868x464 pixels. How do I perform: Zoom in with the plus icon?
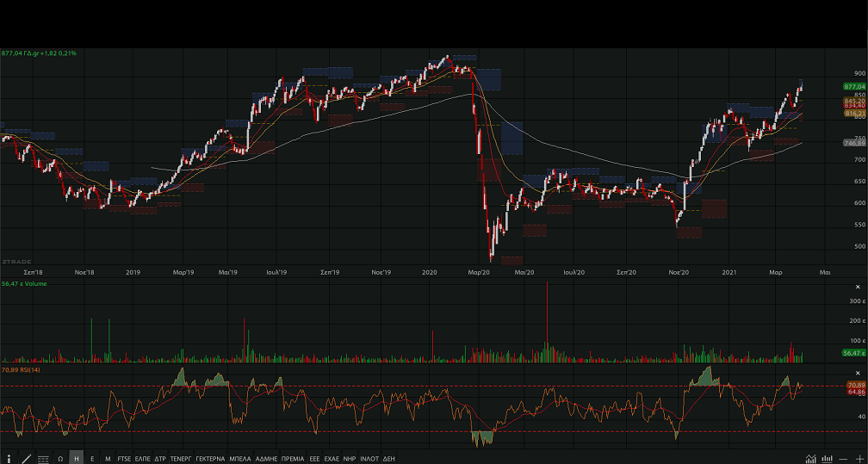[859, 459]
